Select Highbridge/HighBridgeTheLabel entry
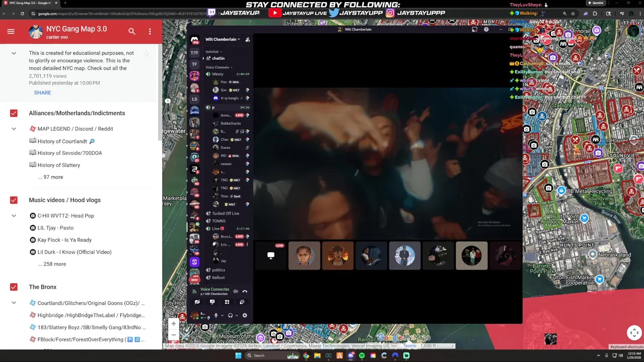Viewport: 644px width, 362px height. pyautogui.click(x=87, y=315)
